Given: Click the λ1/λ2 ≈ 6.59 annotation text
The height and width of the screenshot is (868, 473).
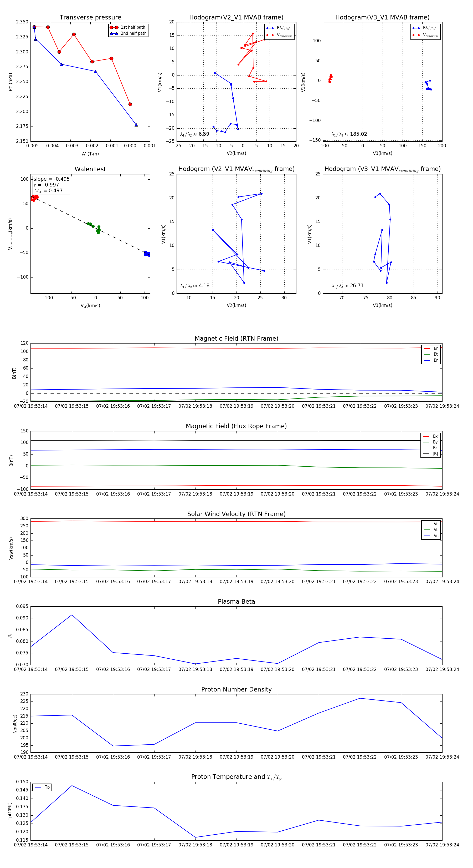Looking at the screenshot, I should pos(194,134).
